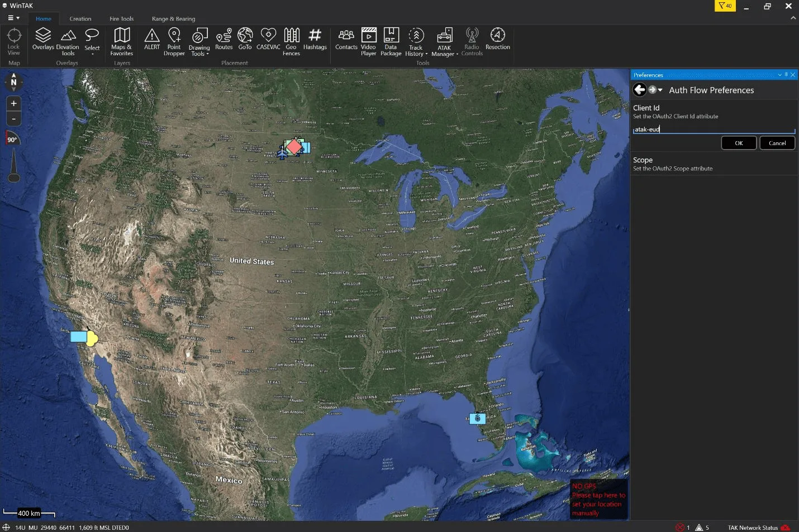Launch the Video Player
The height and width of the screenshot is (532, 799).
coord(369,42)
